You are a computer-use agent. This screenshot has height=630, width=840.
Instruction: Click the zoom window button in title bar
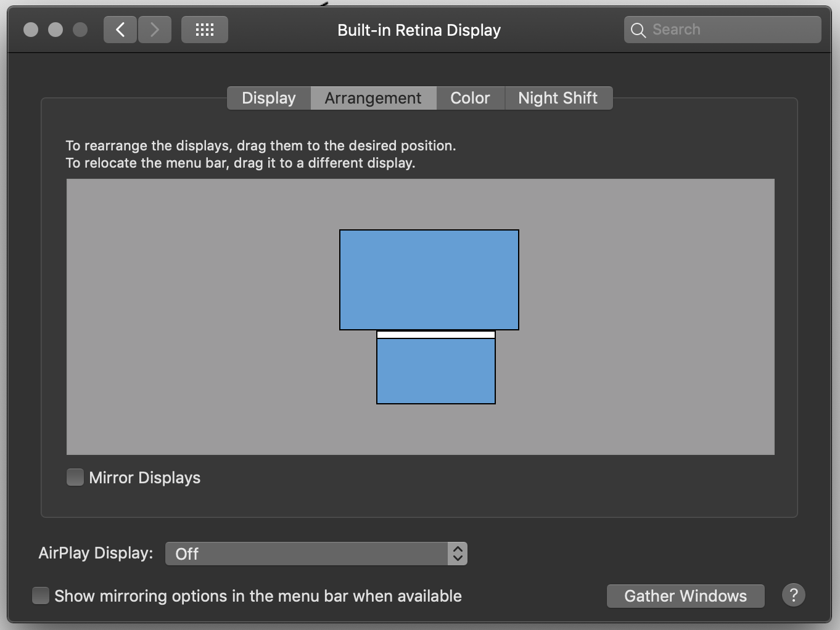(80, 30)
